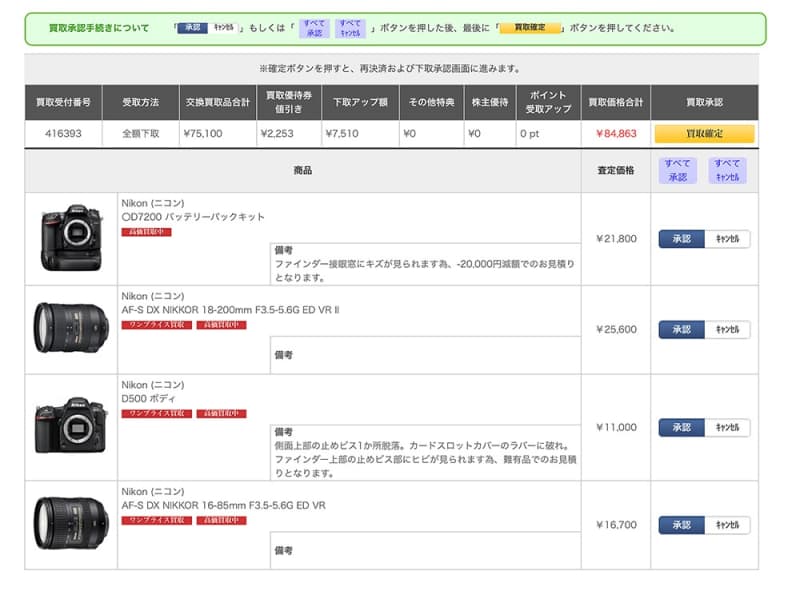The width and height of the screenshot is (800, 591).
Task: Click the yellow 買取確定 confirm button
Action: (x=704, y=133)
